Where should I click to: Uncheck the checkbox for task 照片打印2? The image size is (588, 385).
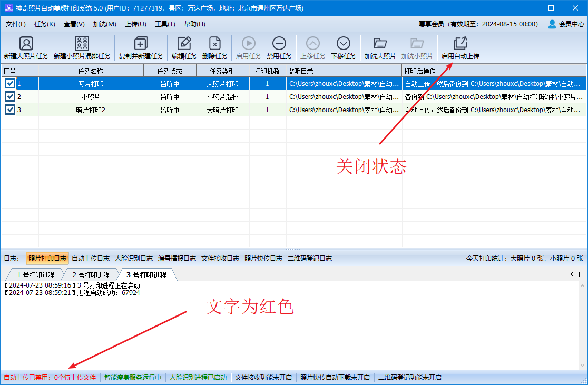click(x=10, y=110)
